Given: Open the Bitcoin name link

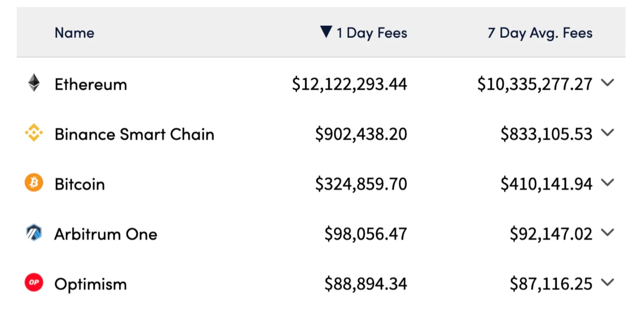Looking at the screenshot, I should pyautogui.click(x=79, y=184).
